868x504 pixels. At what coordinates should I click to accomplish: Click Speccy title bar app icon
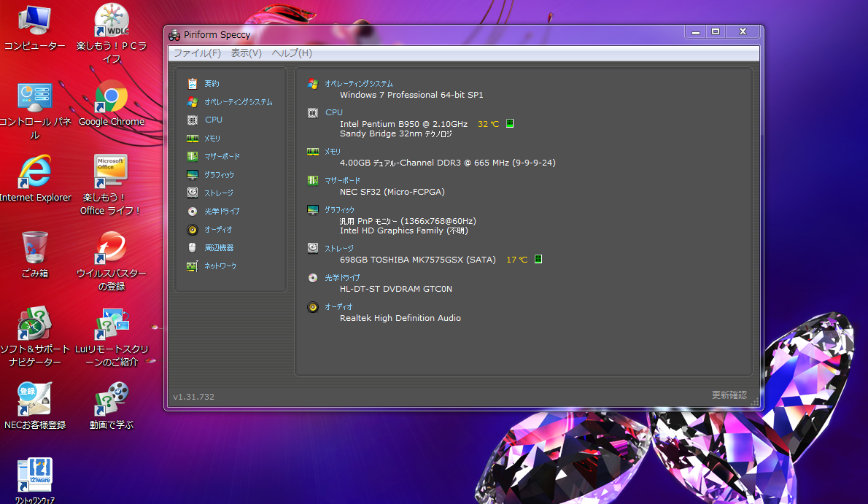[x=174, y=35]
